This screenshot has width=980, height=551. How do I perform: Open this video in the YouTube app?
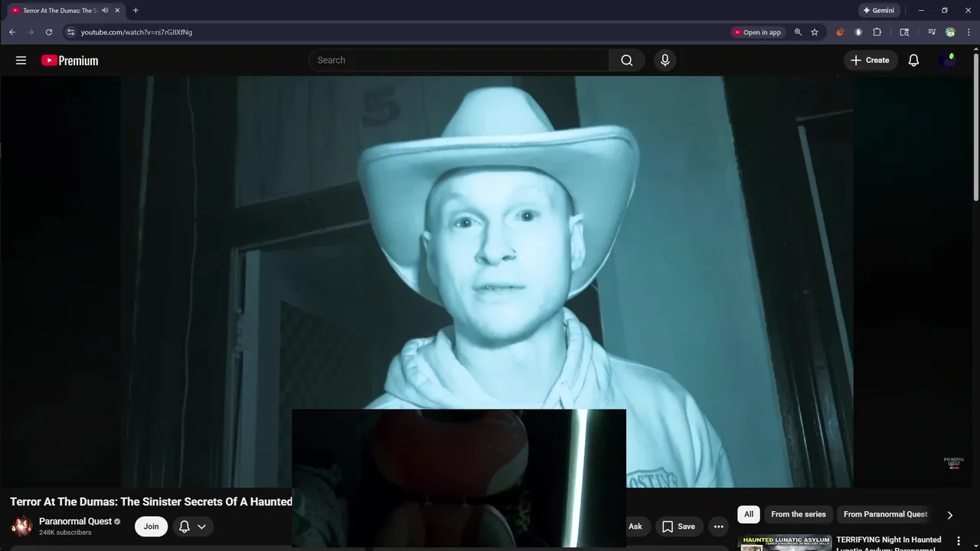pyautogui.click(x=757, y=32)
